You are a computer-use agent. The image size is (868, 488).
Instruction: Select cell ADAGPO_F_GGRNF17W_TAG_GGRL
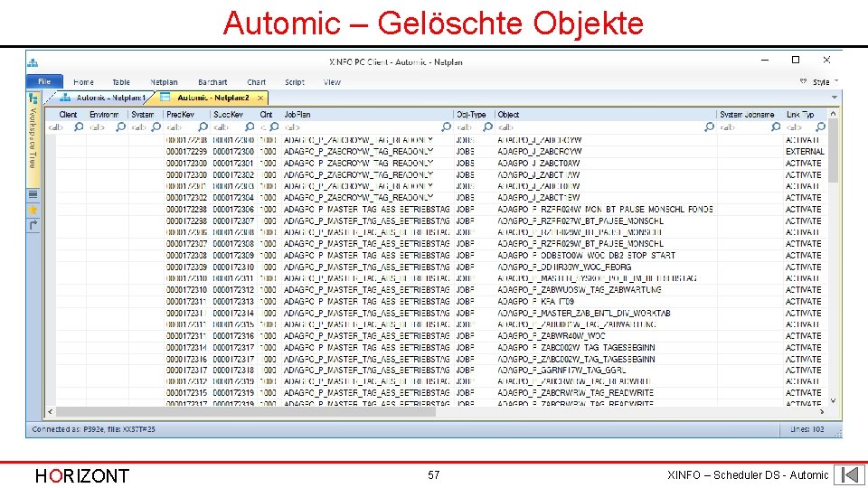coord(561,371)
